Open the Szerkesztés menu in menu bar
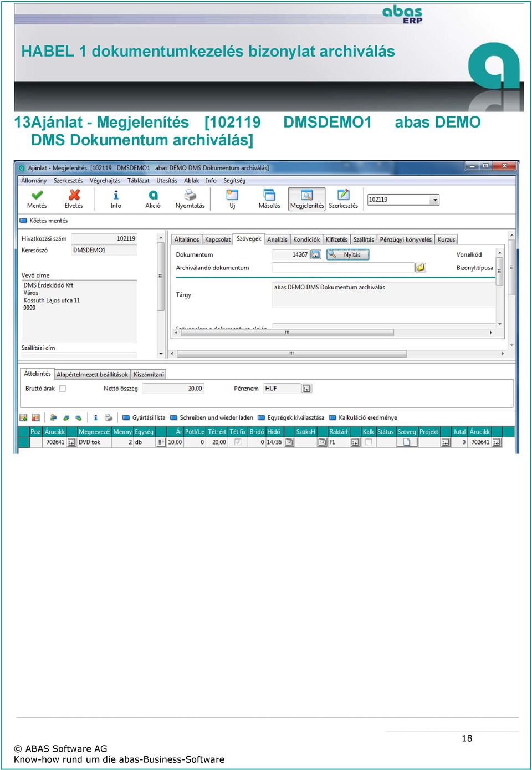The image size is (532, 770). [68, 181]
